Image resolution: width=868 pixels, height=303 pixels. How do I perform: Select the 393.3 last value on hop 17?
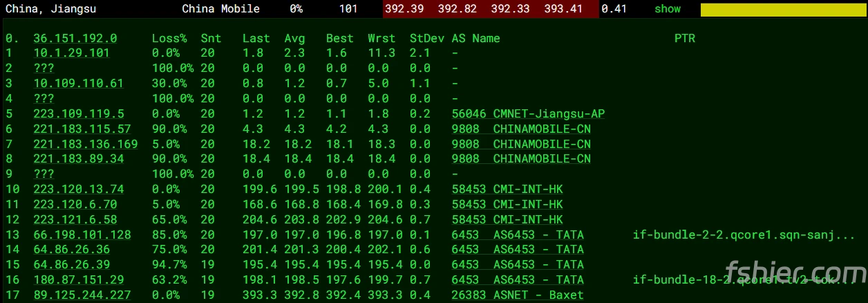pos(260,295)
